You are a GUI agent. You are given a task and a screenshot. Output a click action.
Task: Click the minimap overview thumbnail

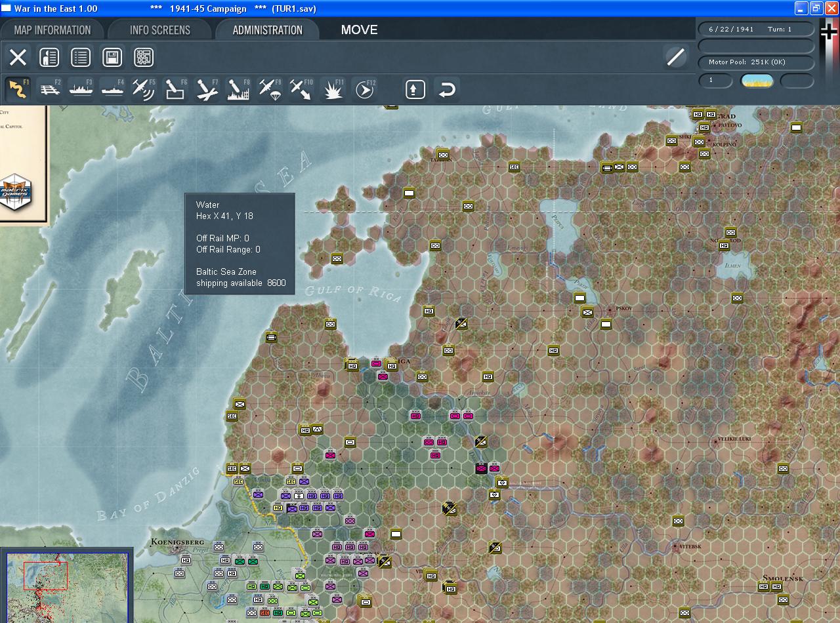67,587
